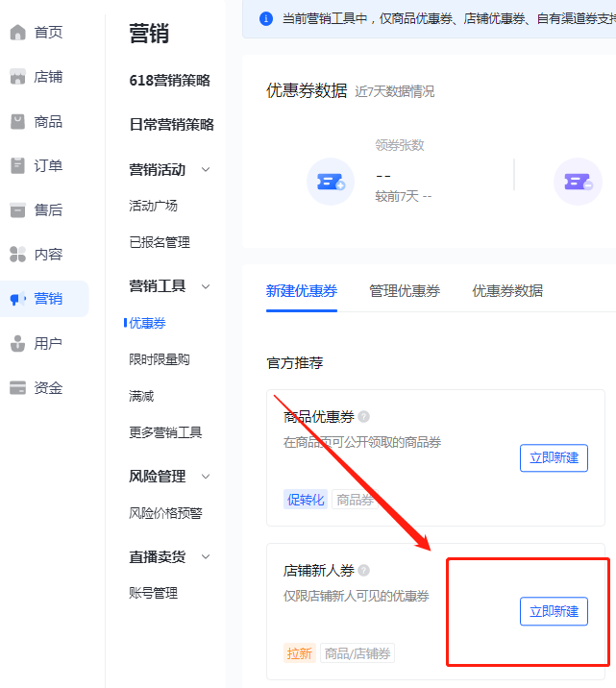616x688 pixels.
Task: Click 仅限店铺新人可见的优惠券 description
Action: coord(357,596)
